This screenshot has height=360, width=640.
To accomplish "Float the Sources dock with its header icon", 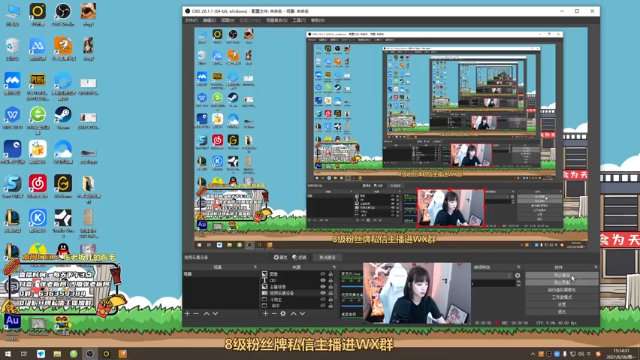I will [334, 267].
